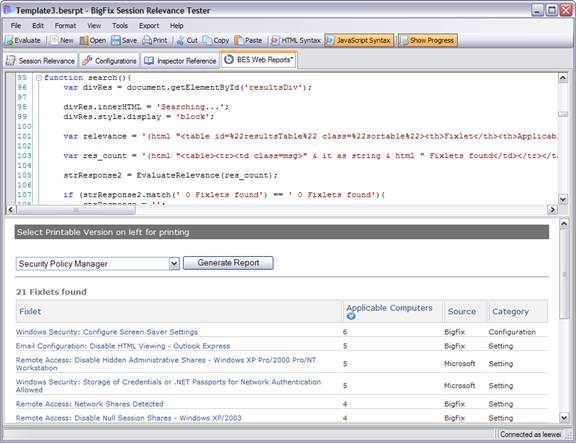576x443 pixels.
Task: Open a file using toolbar Open
Action: (x=93, y=40)
